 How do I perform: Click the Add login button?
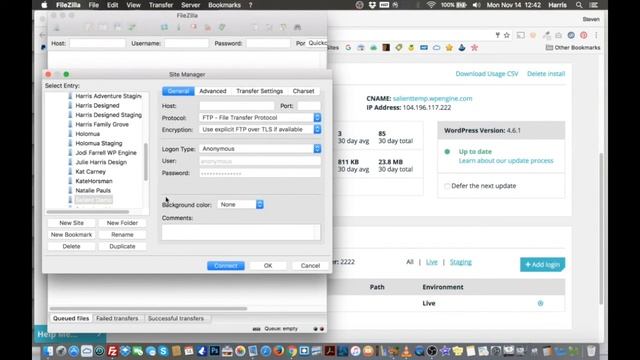click(x=542, y=264)
